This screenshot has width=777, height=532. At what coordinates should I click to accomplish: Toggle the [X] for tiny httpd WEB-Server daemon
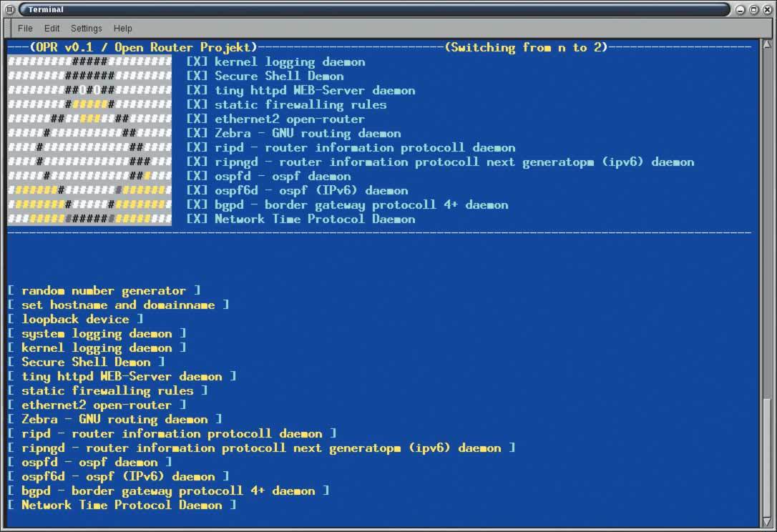coord(197,90)
